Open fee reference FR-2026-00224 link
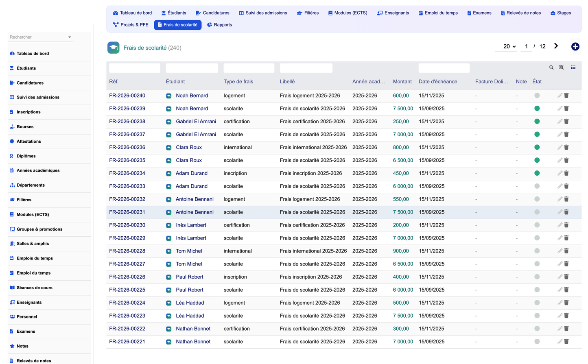This screenshot has height=364, width=588. coord(127,303)
